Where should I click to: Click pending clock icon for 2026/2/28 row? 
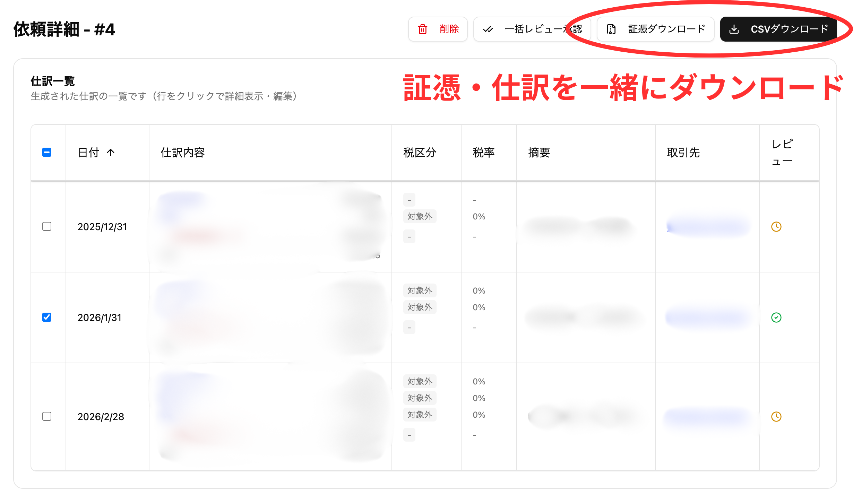point(776,417)
